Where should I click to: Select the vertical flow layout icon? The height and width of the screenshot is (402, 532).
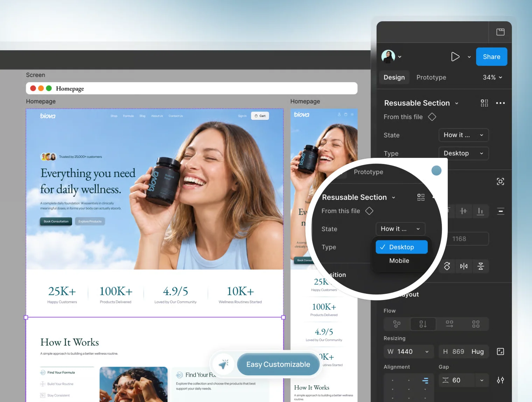coord(423,324)
